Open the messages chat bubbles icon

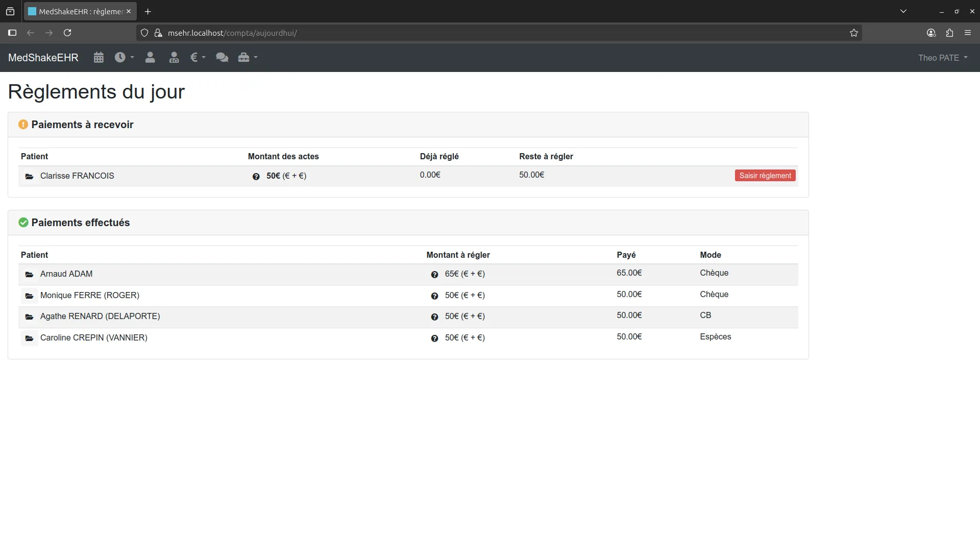222,58
